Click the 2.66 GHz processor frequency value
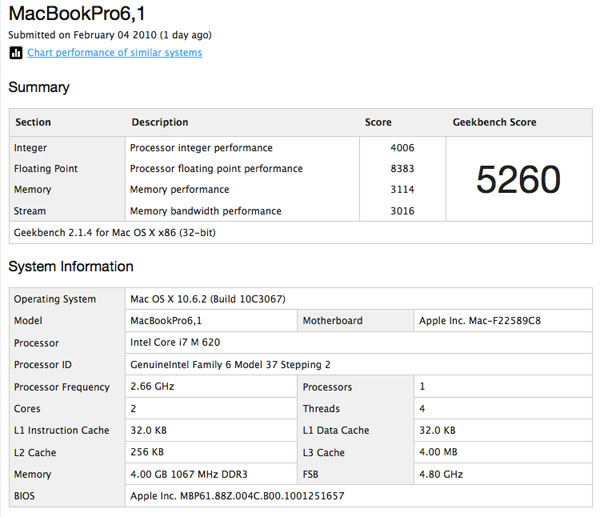The image size is (600, 517). (152, 387)
